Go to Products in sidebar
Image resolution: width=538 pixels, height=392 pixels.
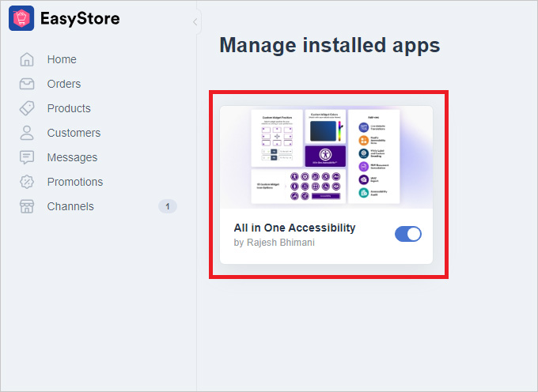click(x=69, y=108)
